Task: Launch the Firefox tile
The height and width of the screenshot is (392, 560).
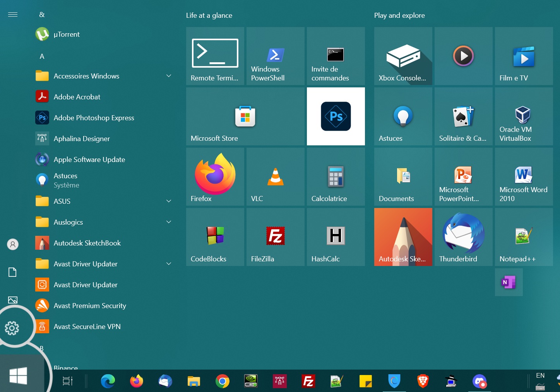Action: tap(215, 177)
